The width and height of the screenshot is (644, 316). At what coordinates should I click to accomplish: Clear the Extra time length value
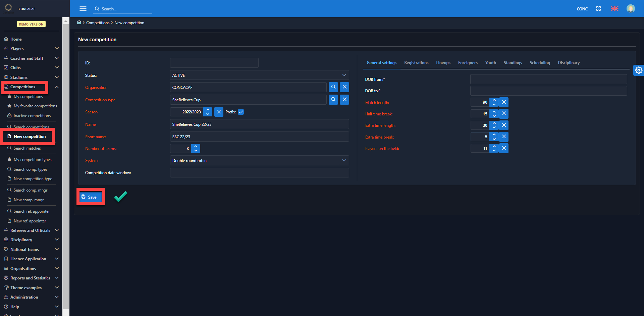(x=504, y=125)
